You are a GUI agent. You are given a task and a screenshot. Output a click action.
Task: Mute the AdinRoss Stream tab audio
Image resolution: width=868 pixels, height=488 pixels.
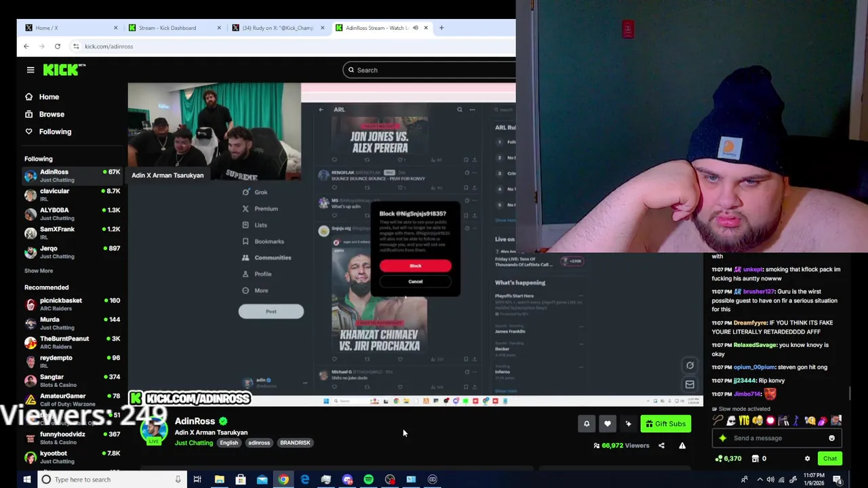pyautogui.click(x=415, y=28)
